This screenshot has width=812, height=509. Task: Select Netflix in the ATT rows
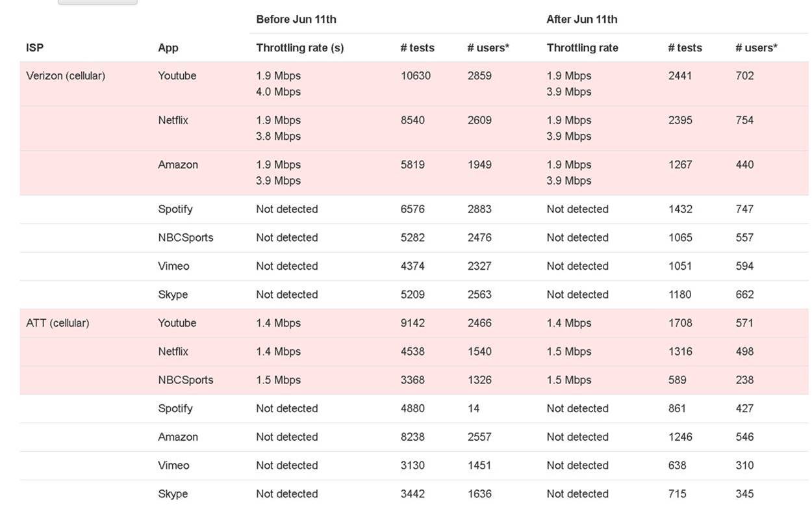[173, 352]
